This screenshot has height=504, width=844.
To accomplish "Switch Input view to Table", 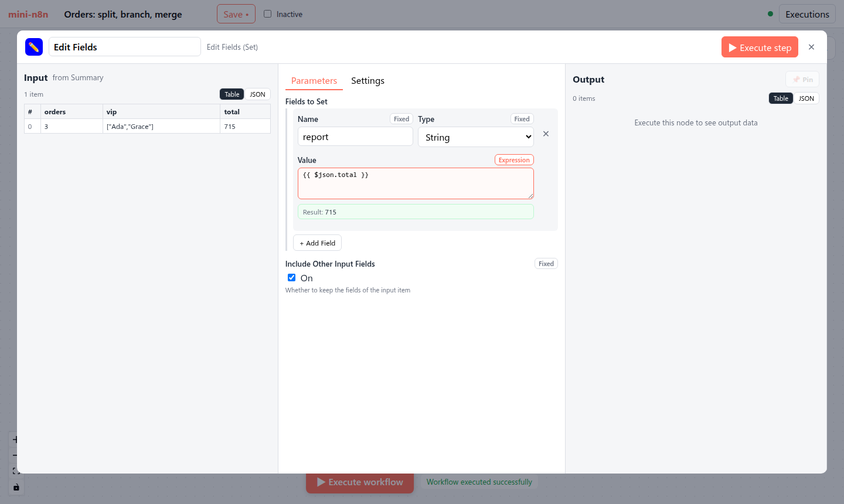I will point(232,94).
